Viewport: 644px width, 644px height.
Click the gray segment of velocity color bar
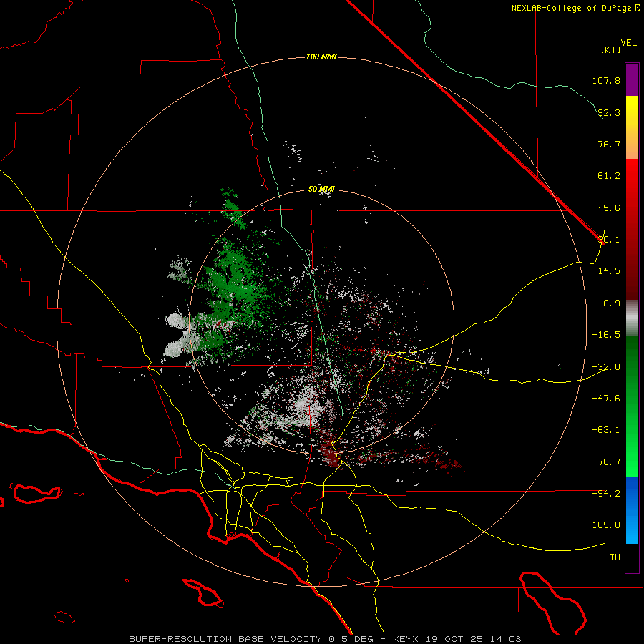(632, 317)
